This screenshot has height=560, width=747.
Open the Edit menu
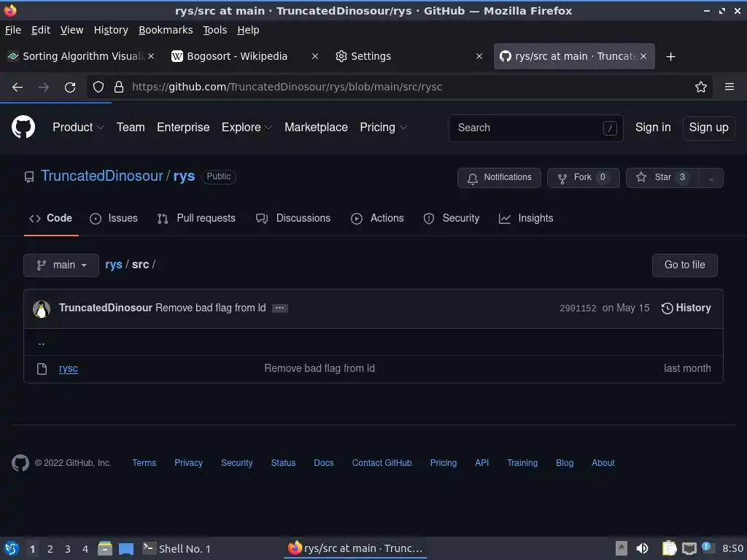click(x=41, y=30)
